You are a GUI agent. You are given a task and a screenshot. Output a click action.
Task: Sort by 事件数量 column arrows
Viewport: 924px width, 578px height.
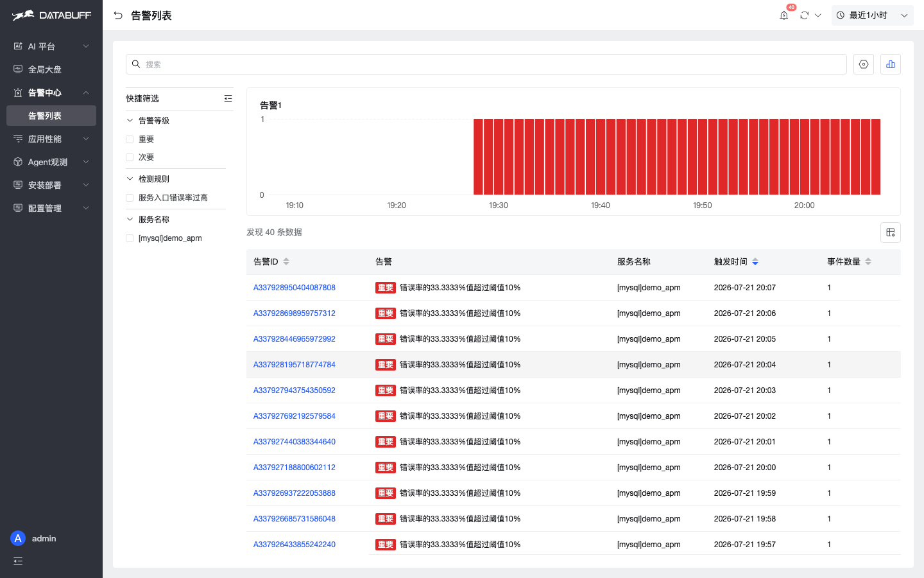[x=868, y=261]
